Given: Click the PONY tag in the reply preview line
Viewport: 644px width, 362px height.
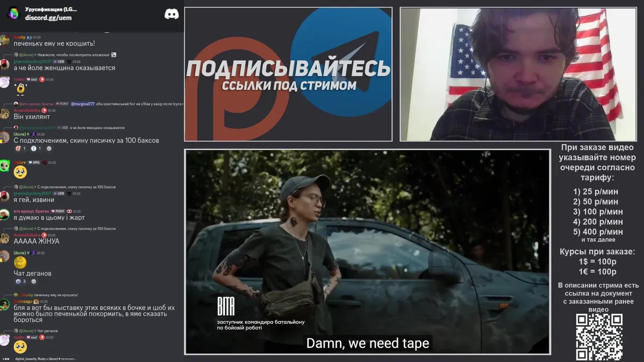Looking at the screenshot, I should 62,104.
